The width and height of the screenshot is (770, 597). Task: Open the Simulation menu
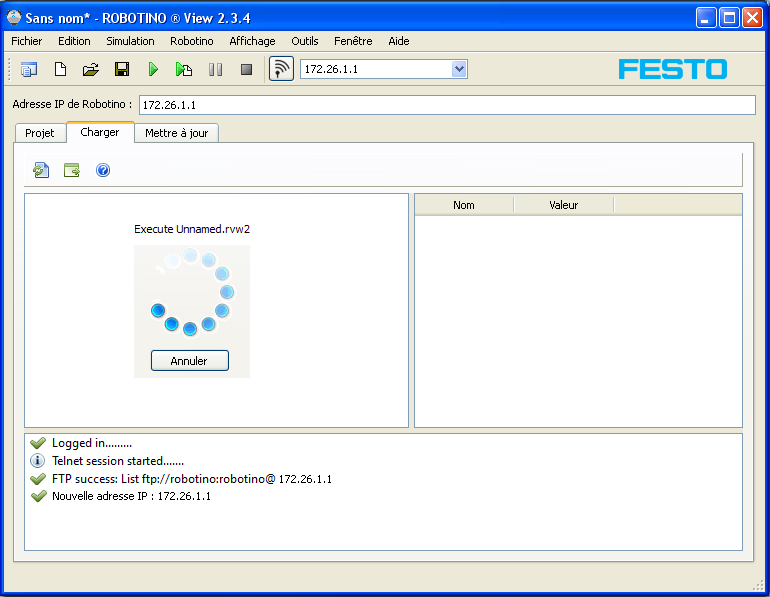pyautogui.click(x=130, y=41)
